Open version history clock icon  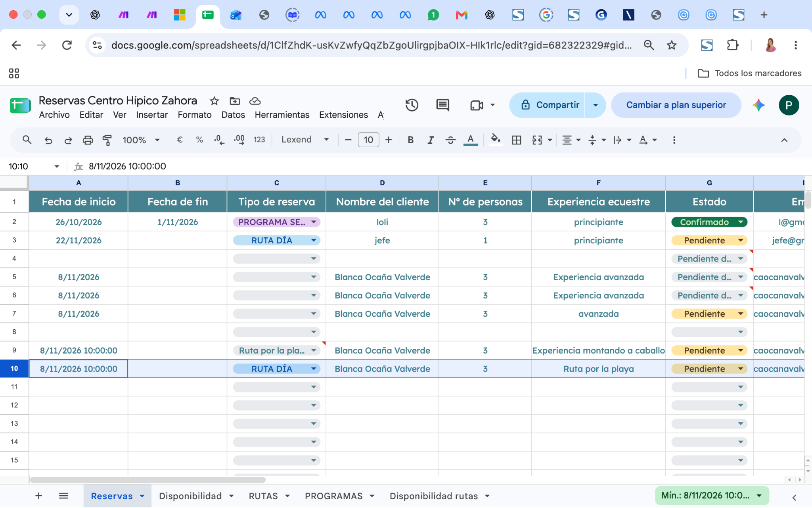(x=412, y=105)
